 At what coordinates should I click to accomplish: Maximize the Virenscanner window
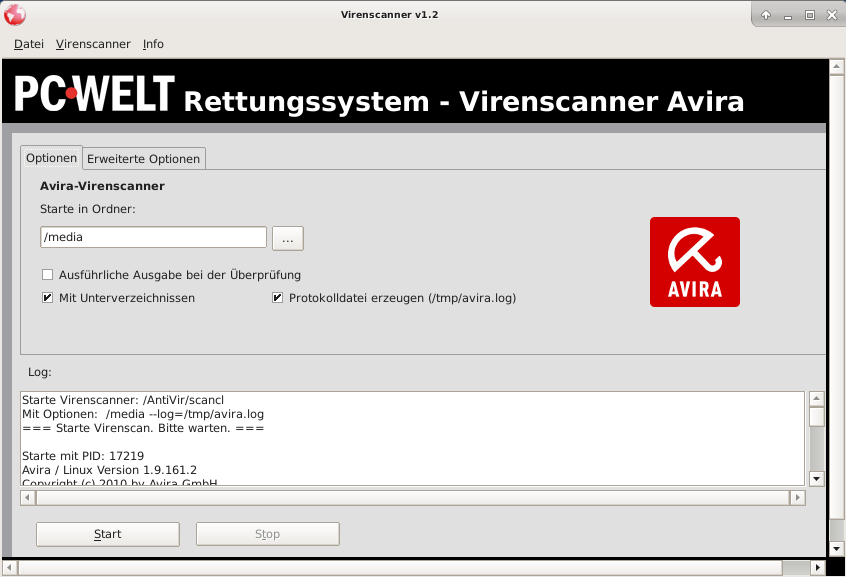click(x=810, y=15)
